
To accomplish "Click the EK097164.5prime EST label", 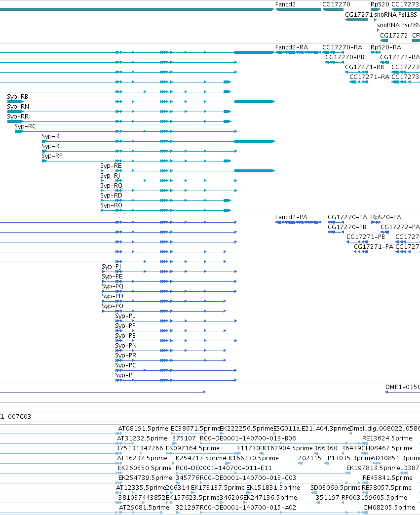I will (x=192, y=448).
